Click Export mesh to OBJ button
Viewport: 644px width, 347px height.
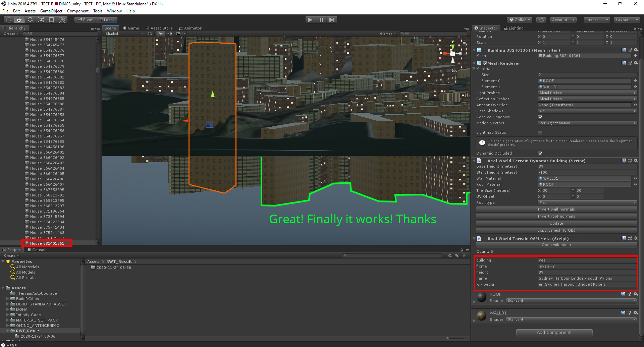[556, 230]
